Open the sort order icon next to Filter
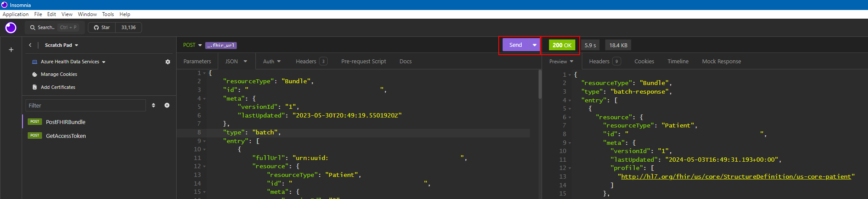Screen dimensions: 868x199 pos(153,105)
